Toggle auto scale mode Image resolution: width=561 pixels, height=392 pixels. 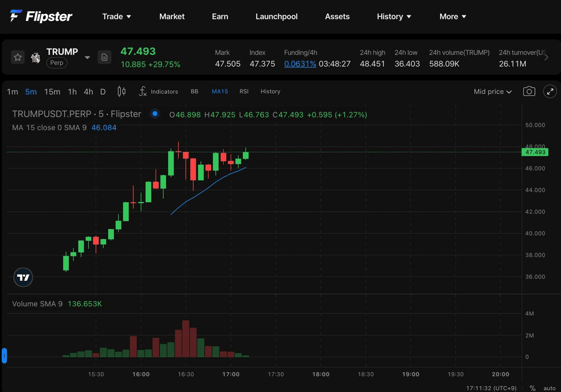pyautogui.click(x=550, y=388)
